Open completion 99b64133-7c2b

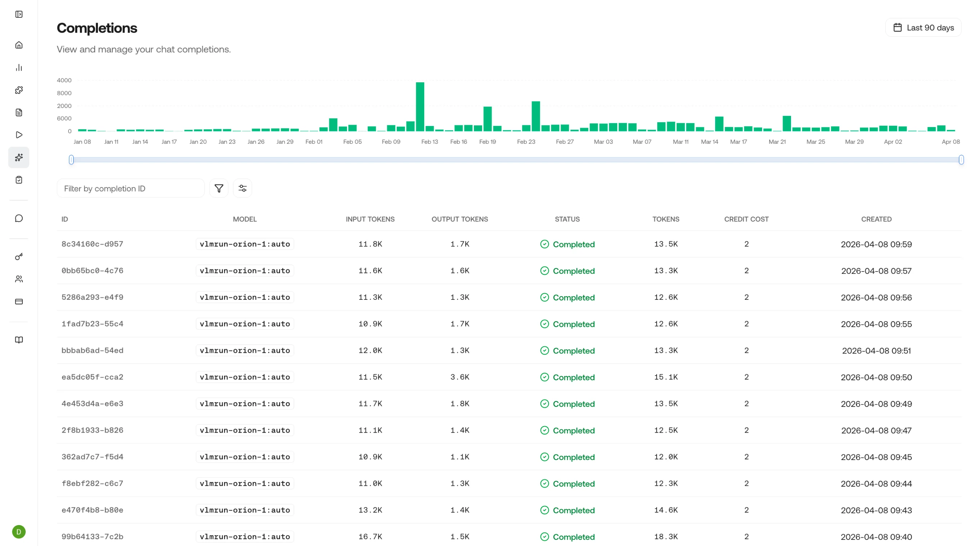click(93, 537)
